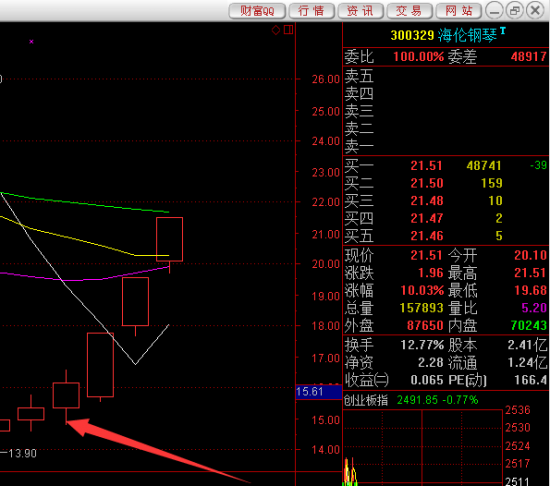Click the latest candlestick near 21.00

pos(169,239)
